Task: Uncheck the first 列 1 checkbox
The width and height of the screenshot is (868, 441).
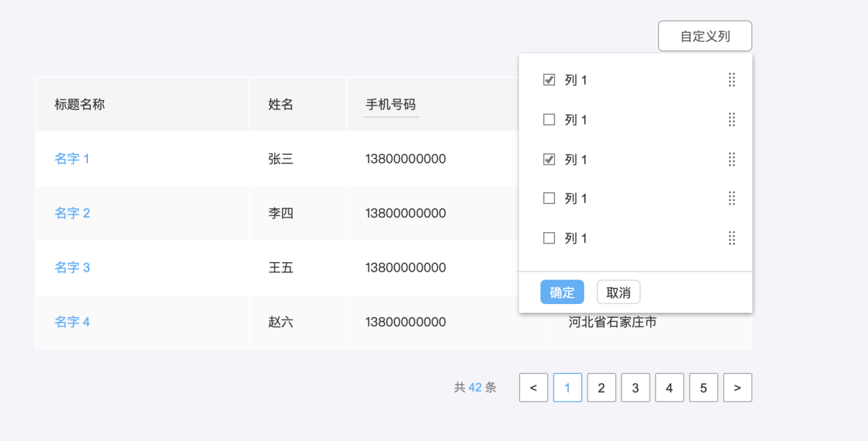Action: tap(549, 80)
